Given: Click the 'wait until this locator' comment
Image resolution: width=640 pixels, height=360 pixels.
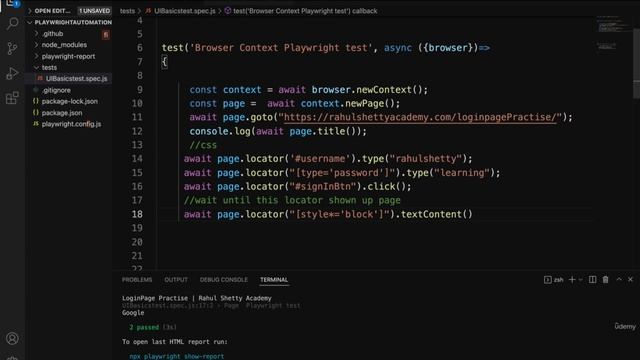Looking at the screenshot, I should 292,200.
